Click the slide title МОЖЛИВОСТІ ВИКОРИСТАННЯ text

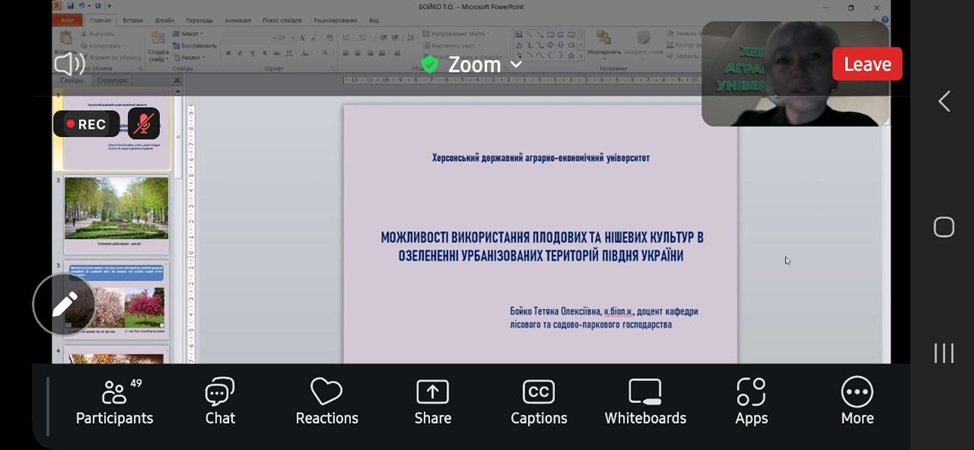pos(542,246)
